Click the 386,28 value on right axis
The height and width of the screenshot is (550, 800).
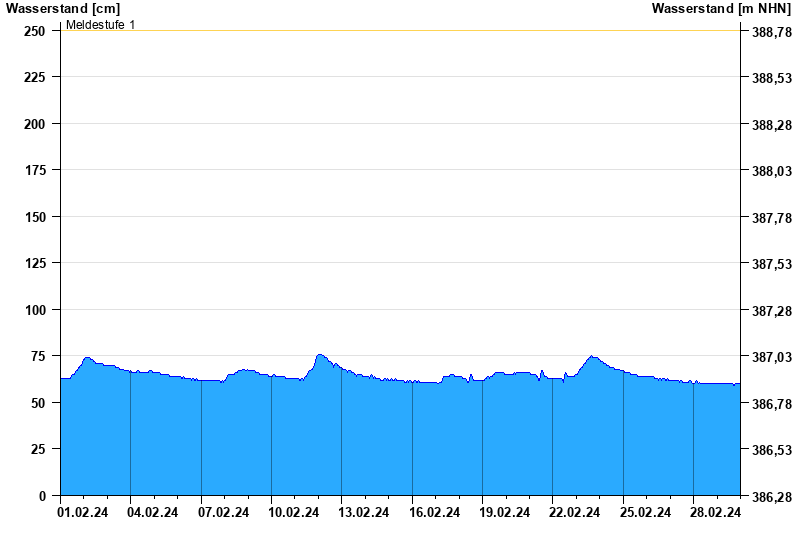point(771,497)
